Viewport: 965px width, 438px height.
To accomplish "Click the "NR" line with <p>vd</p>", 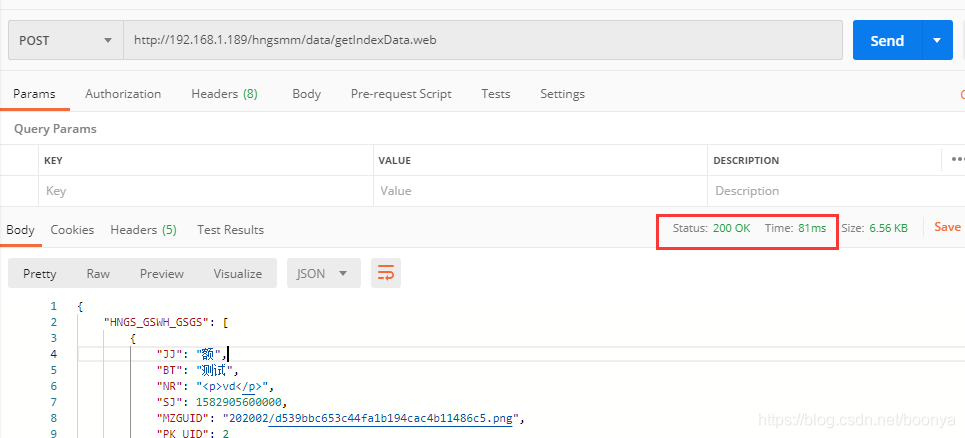I will click(x=215, y=386).
